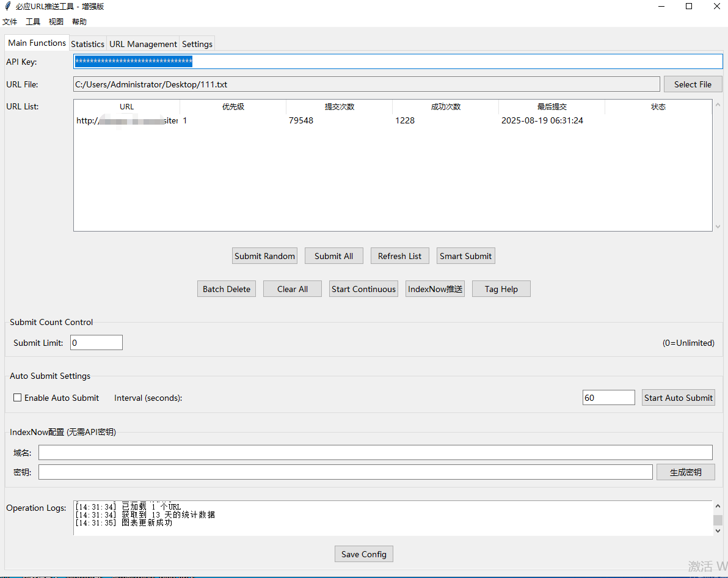Maximize the 必应URL推送工具 window
Screen dimensions: 728x578
point(689,7)
